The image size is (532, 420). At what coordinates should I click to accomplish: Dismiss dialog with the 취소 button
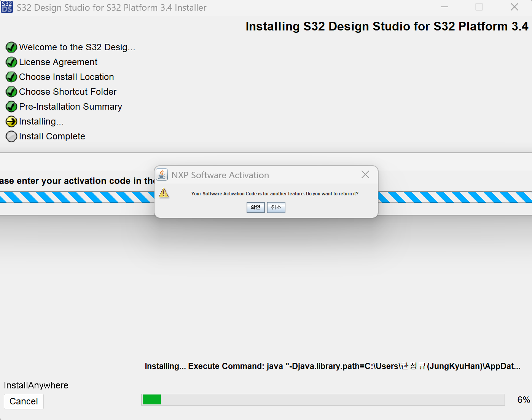(x=276, y=208)
